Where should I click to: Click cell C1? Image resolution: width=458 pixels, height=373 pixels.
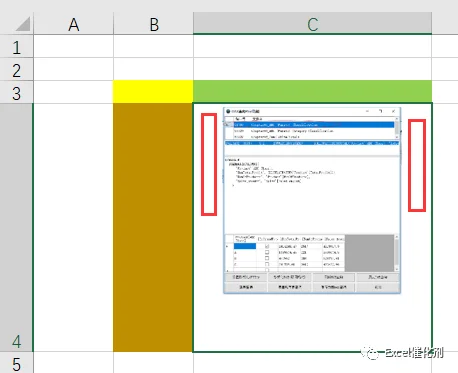pos(312,46)
